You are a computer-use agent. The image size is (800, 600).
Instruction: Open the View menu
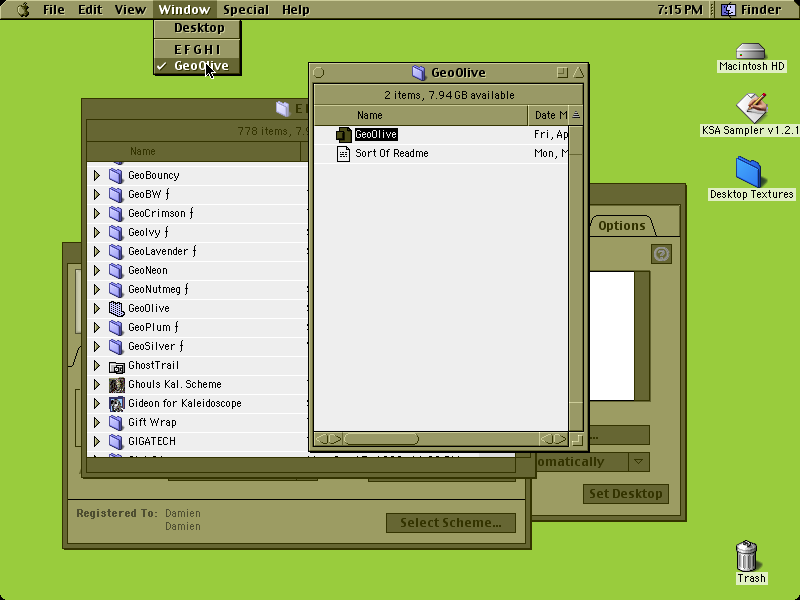130,9
